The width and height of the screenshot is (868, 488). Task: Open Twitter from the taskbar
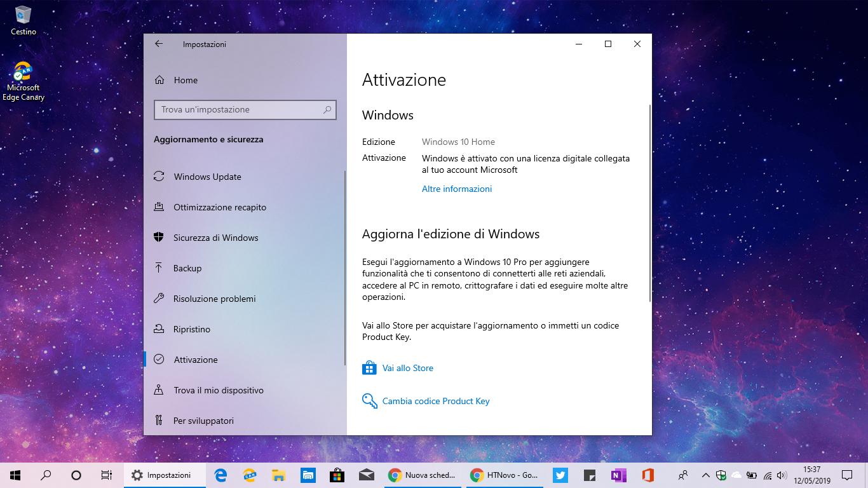tap(560, 475)
